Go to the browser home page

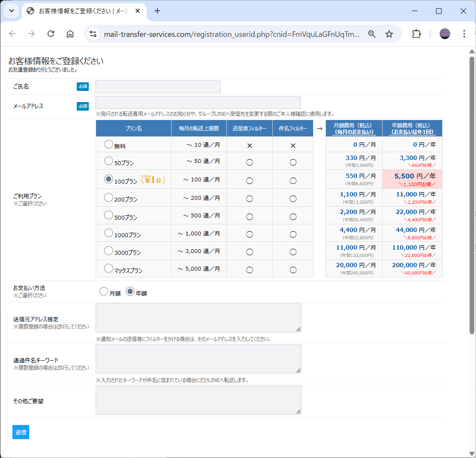click(70, 34)
